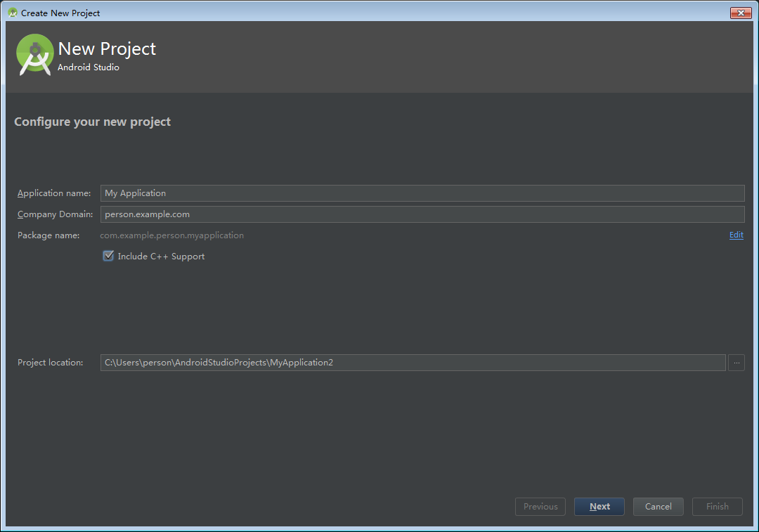Screen dimensions: 759x532
Task: Click the Configure your new project heading
Action: [x=92, y=121]
